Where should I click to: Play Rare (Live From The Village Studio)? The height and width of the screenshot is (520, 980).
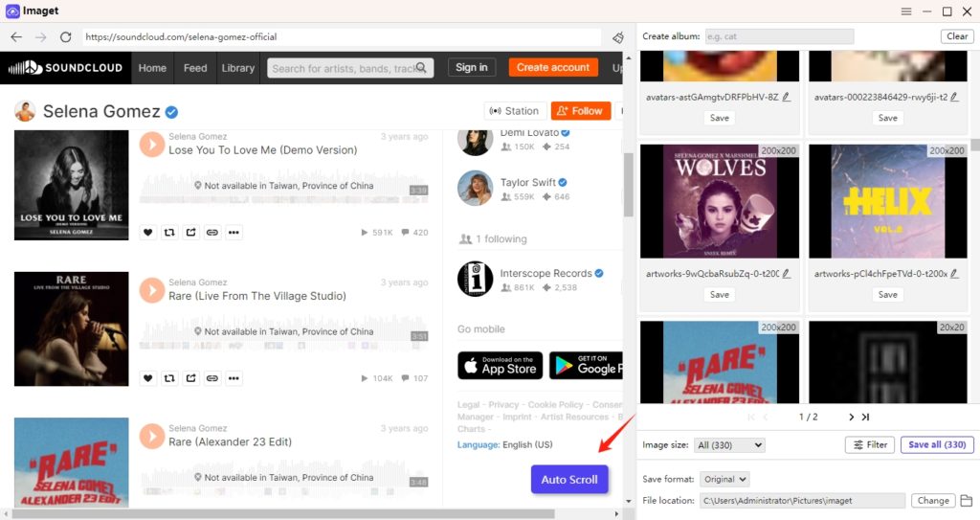pos(152,290)
